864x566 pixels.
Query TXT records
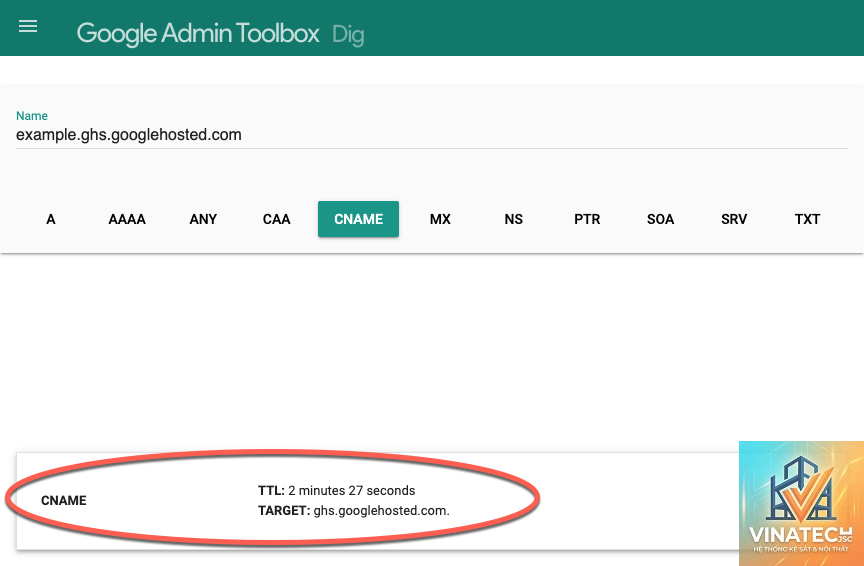tap(807, 219)
